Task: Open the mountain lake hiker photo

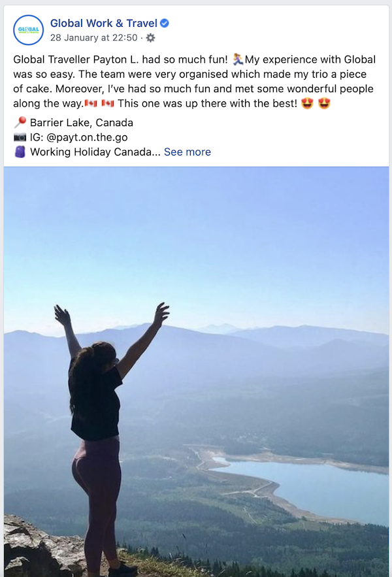Action: (x=196, y=371)
